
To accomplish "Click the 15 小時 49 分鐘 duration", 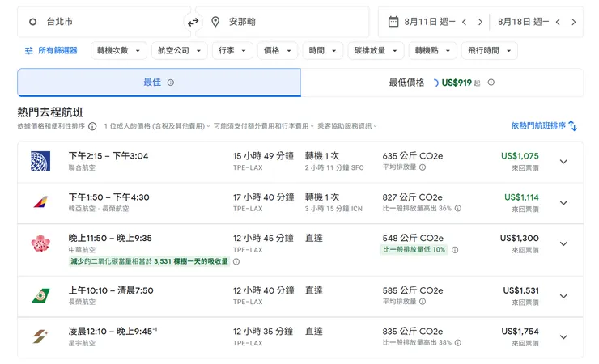I will pos(263,156).
